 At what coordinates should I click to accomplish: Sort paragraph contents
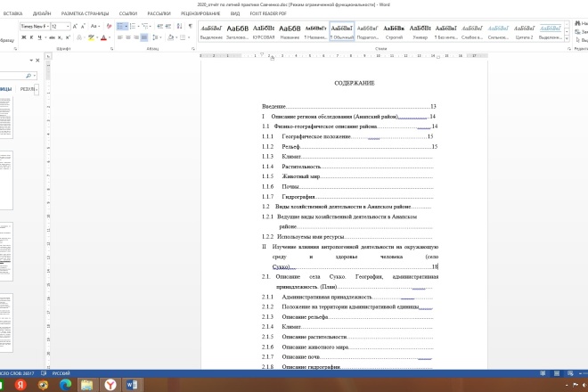(180, 26)
